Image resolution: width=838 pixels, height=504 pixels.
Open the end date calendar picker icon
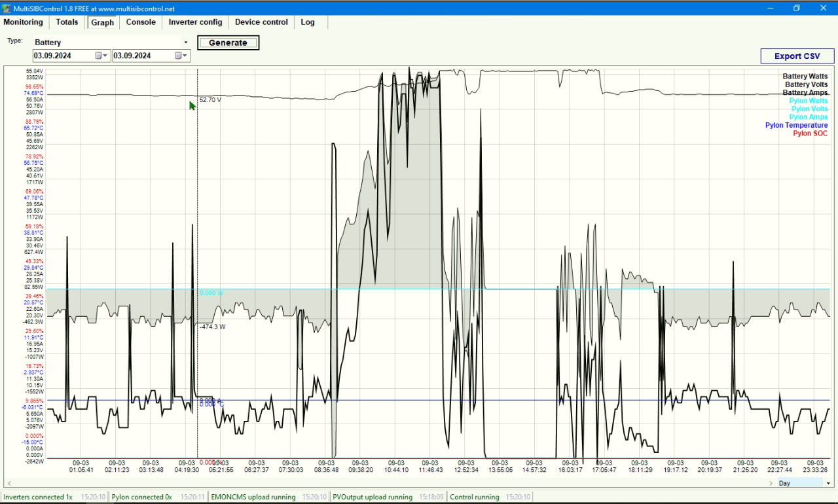pyautogui.click(x=178, y=56)
